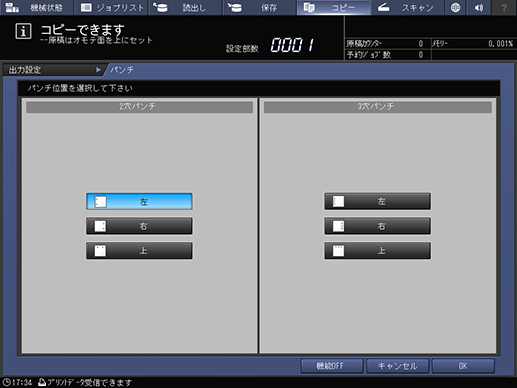Select 3穴パンチ 左 punch position
Screen dimensions: 517x388
tap(377, 201)
